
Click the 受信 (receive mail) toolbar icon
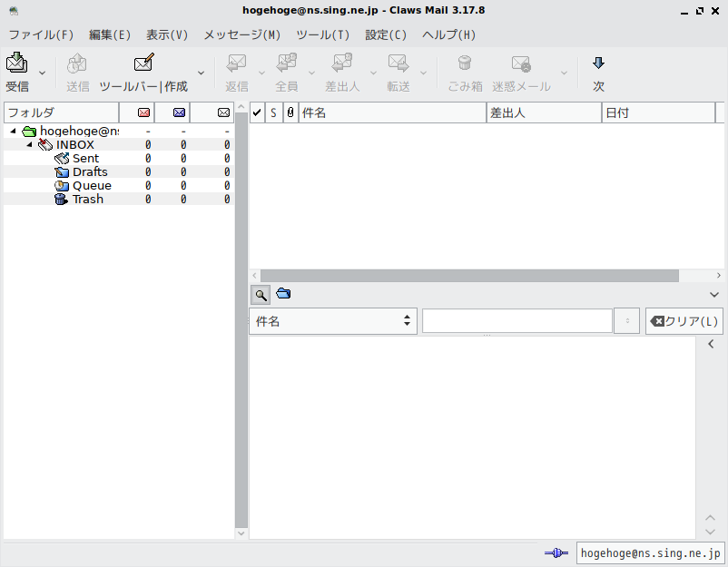(17, 64)
